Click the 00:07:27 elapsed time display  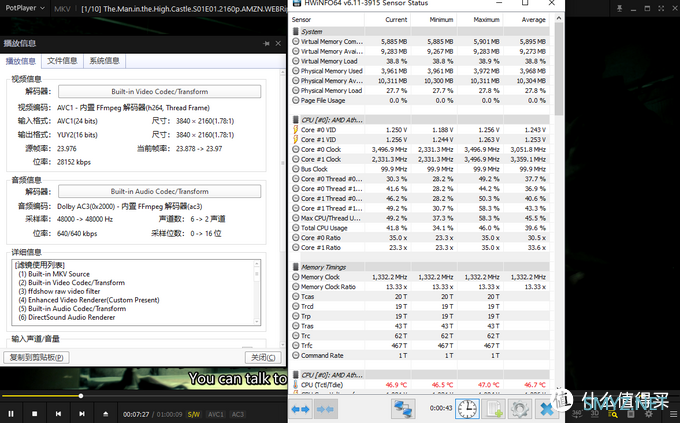[136, 414]
